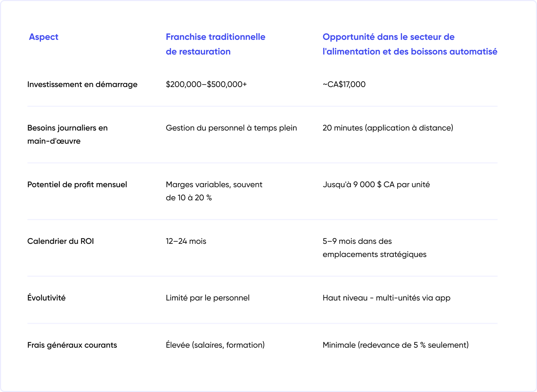This screenshot has height=392, width=537.
Task: Click the Besoins journaliers en main-d'œuvre label
Action: (x=67, y=134)
